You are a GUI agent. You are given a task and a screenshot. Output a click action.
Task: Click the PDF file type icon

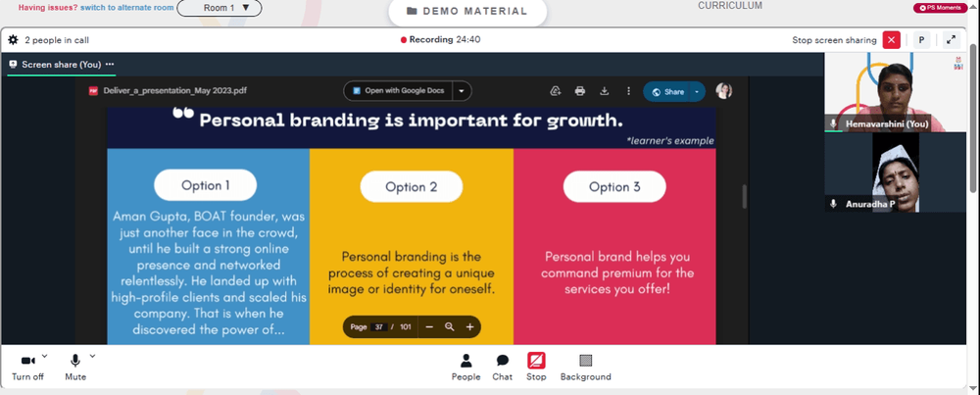click(93, 90)
